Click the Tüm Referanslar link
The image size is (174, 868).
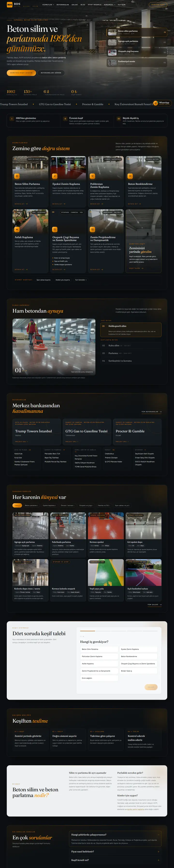pyautogui.click(x=151, y=412)
